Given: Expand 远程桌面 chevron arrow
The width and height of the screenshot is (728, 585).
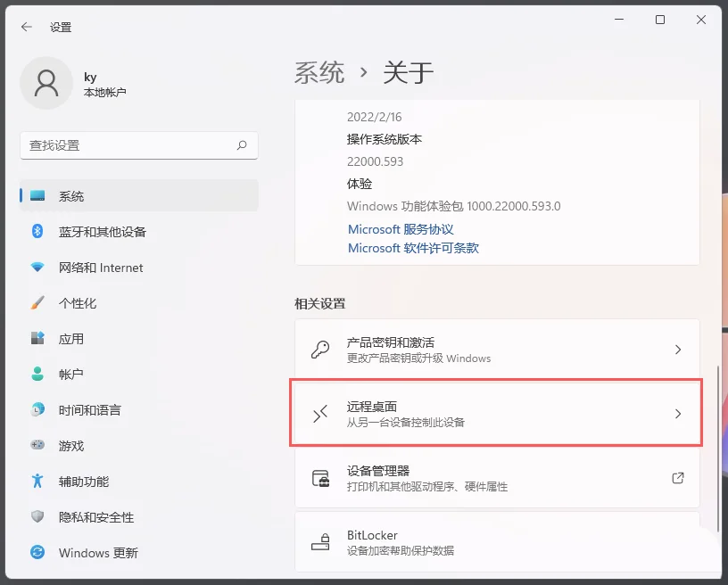Looking at the screenshot, I should click(x=678, y=414).
